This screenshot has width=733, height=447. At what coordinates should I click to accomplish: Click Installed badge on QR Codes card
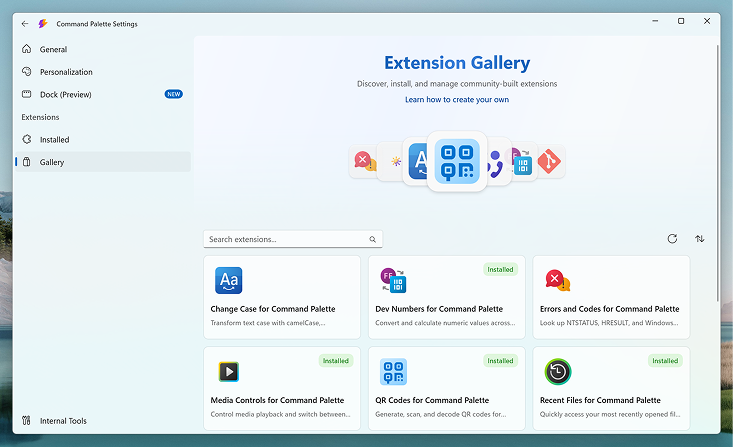[500, 360]
